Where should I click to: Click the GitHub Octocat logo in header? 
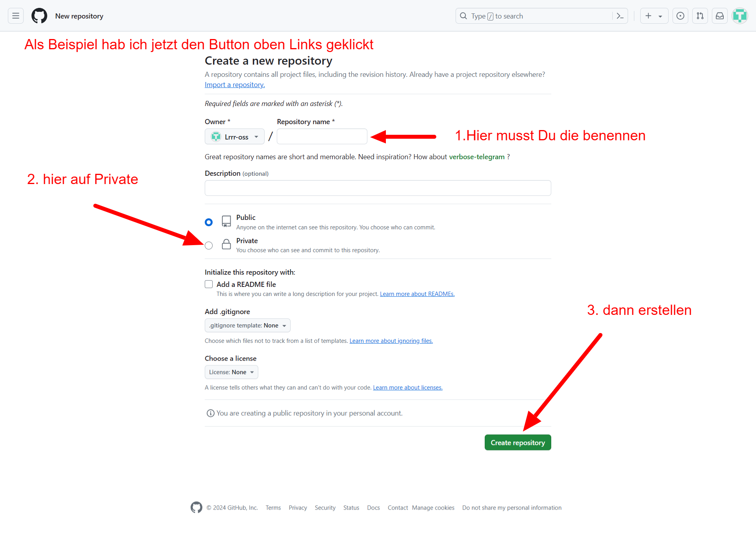(x=39, y=16)
